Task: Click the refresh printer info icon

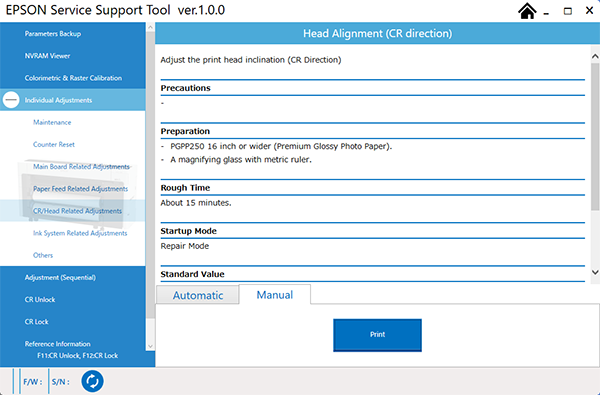Action: click(92, 381)
